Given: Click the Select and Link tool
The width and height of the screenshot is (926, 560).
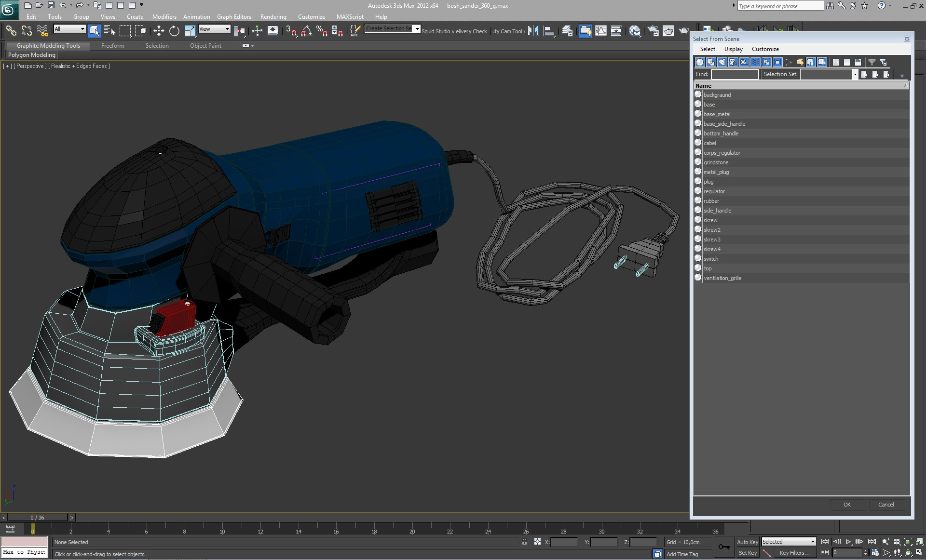Looking at the screenshot, I should [x=11, y=31].
